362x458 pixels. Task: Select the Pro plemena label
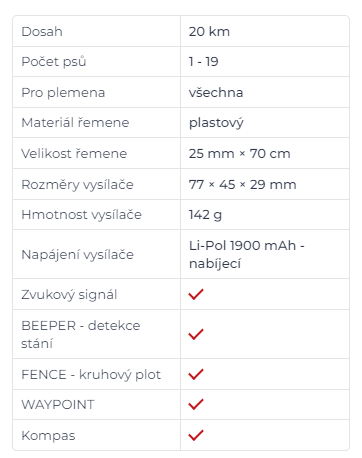(63, 92)
